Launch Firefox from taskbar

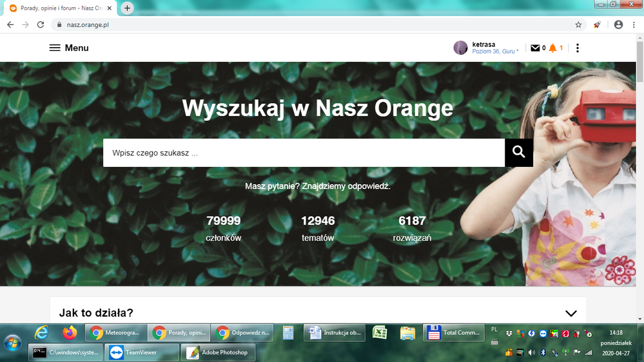70,332
